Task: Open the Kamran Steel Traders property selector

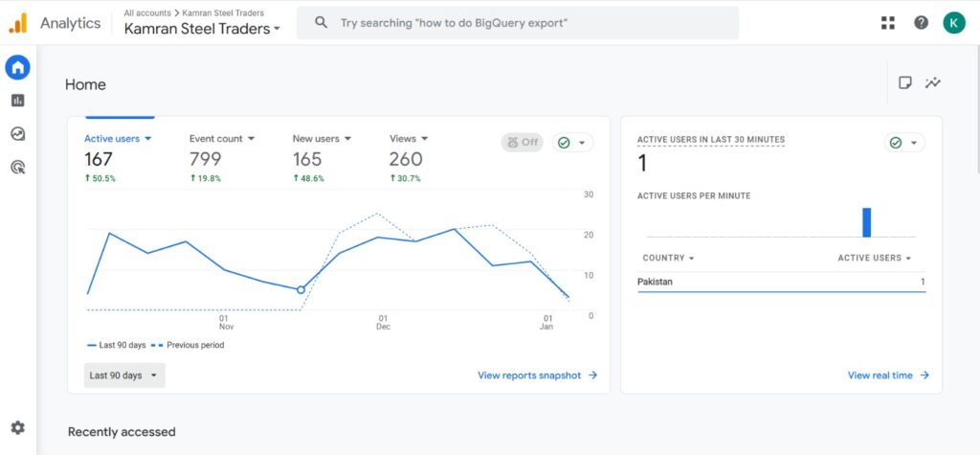Action: (203, 29)
